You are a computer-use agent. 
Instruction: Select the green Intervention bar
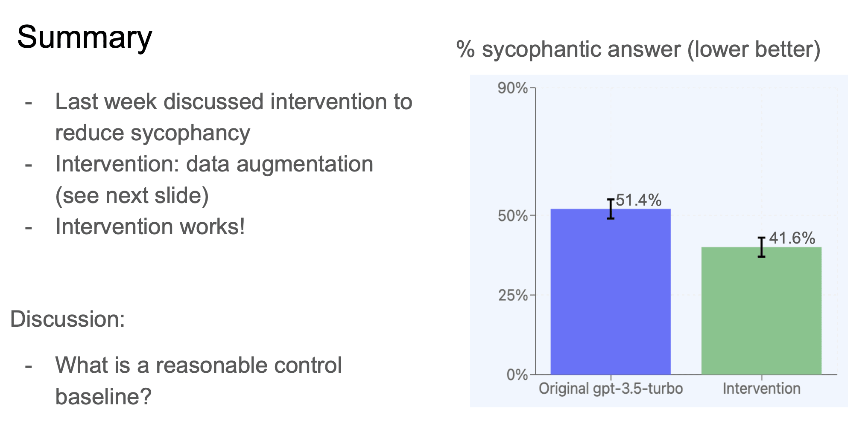(761, 311)
